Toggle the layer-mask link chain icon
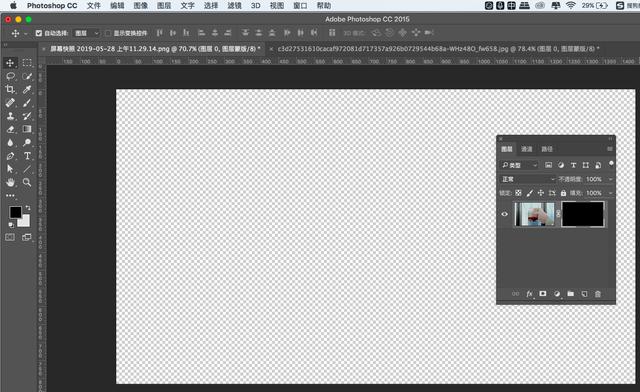Image resolution: width=640 pixels, height=392 pixels. coord(558,214)
